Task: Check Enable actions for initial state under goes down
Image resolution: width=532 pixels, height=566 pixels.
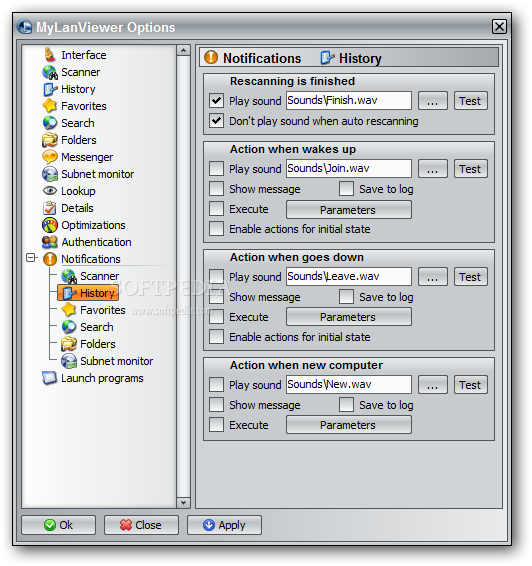Action: click(x=216, y=336)
